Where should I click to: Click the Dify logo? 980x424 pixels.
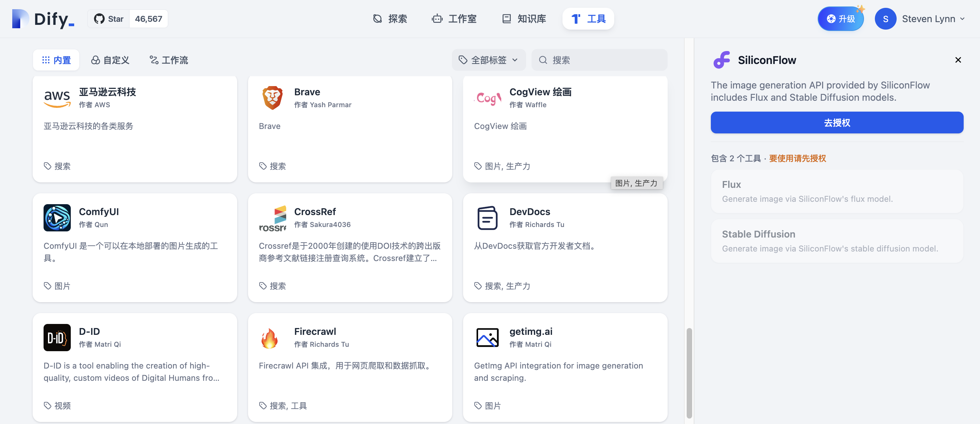coord(43,19)
